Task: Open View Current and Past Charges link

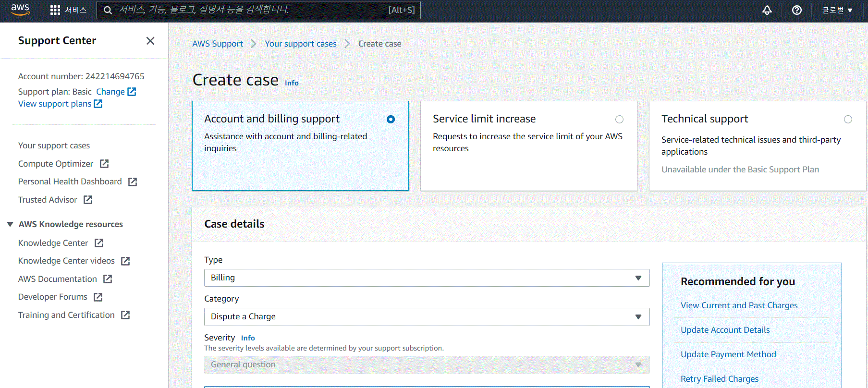Action: point(739,305)
